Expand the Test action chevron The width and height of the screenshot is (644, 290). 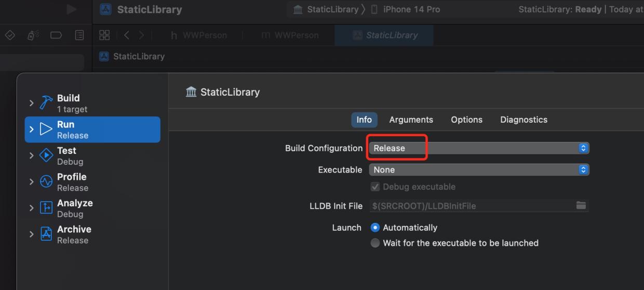(x=32, y=155)
